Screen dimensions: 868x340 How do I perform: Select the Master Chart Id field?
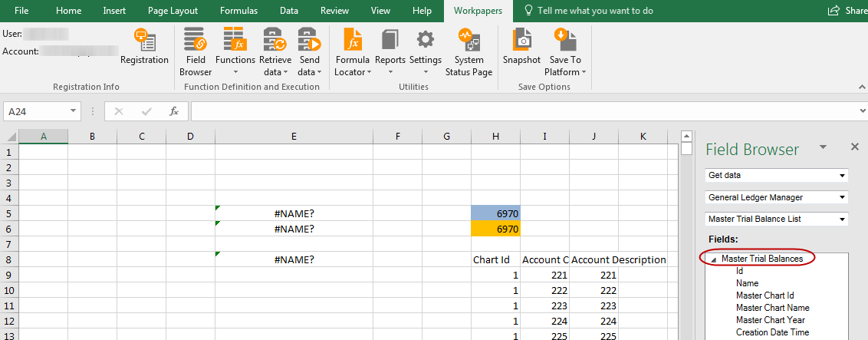click(x=765, y=295)
